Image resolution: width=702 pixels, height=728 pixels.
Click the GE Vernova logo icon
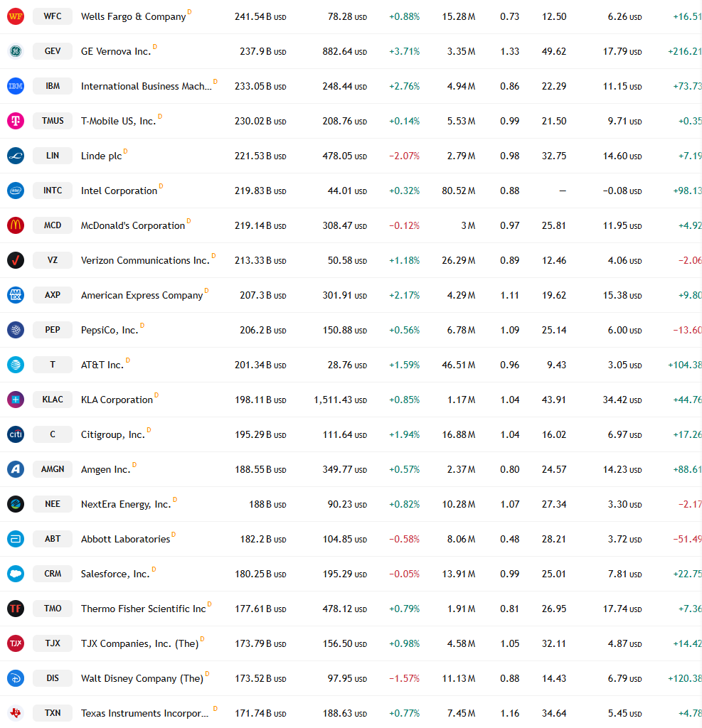coord(16,51)
